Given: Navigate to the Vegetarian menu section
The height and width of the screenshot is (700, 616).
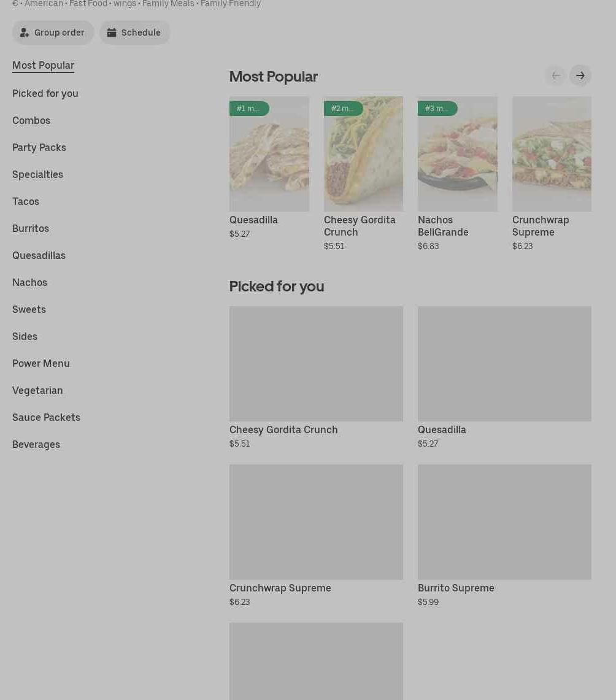Looking at the screenshot, I should click(37, 390).
